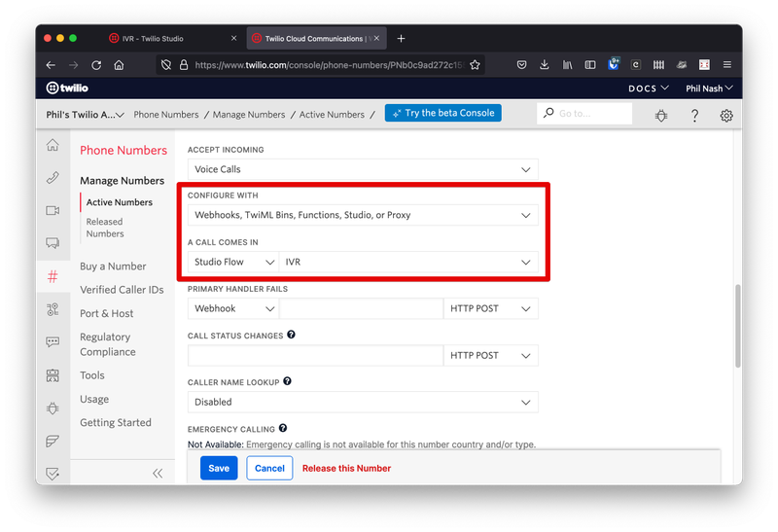Open Call Status Changes HTTP POST dropdown
The height and width of the screenshot is (532, 778).
491,355
